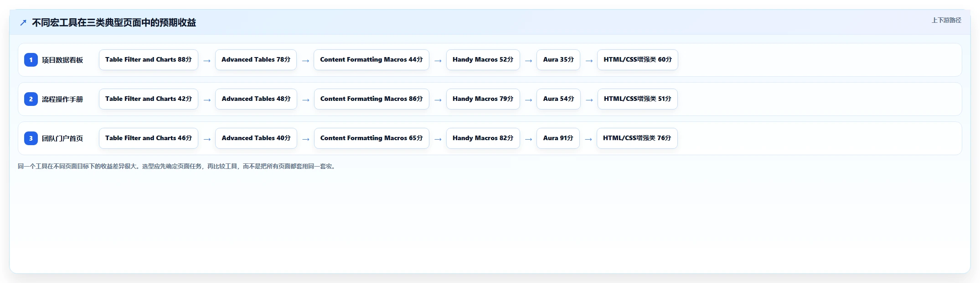Viewport: 980px width, 283px height.
Task: Click the trend arrow icon beside the title
Action: pos(23,23)
